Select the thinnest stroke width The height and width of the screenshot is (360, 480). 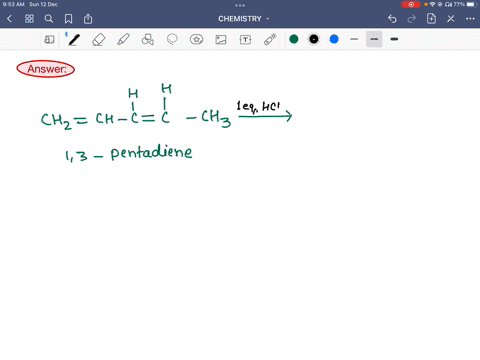tap(354, 39)
